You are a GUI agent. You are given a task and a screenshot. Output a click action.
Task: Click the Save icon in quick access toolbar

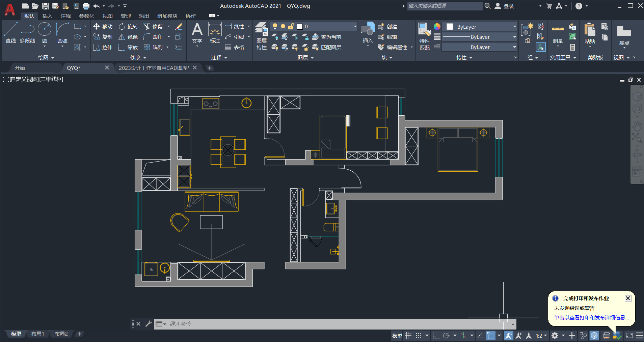click(x=46, y=6)
